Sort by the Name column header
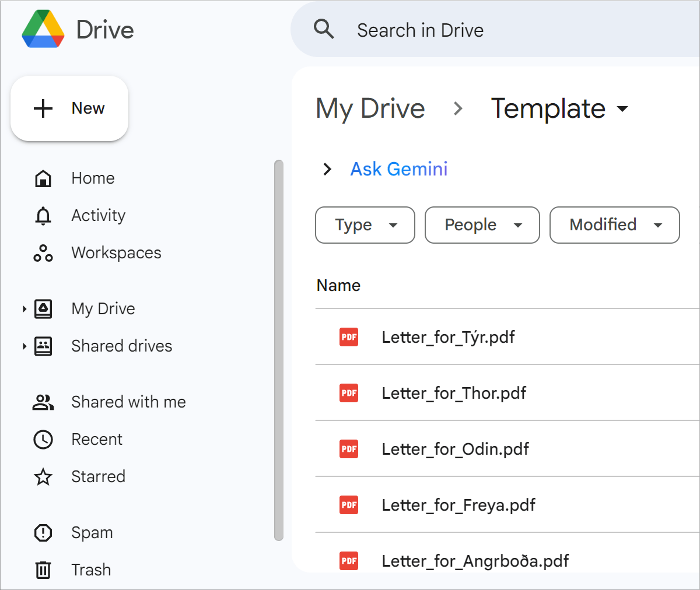700x590 pixels. (338, 286)
